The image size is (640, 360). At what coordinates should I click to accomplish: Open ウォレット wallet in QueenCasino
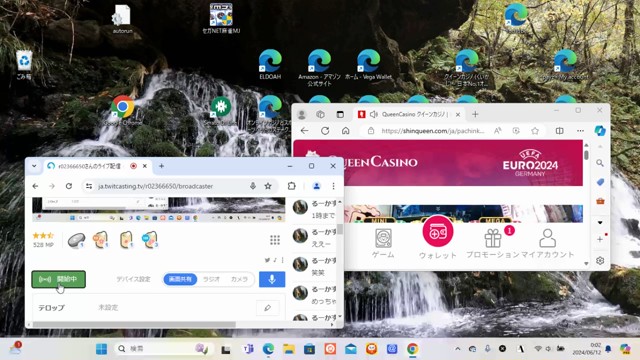point(438,238)
